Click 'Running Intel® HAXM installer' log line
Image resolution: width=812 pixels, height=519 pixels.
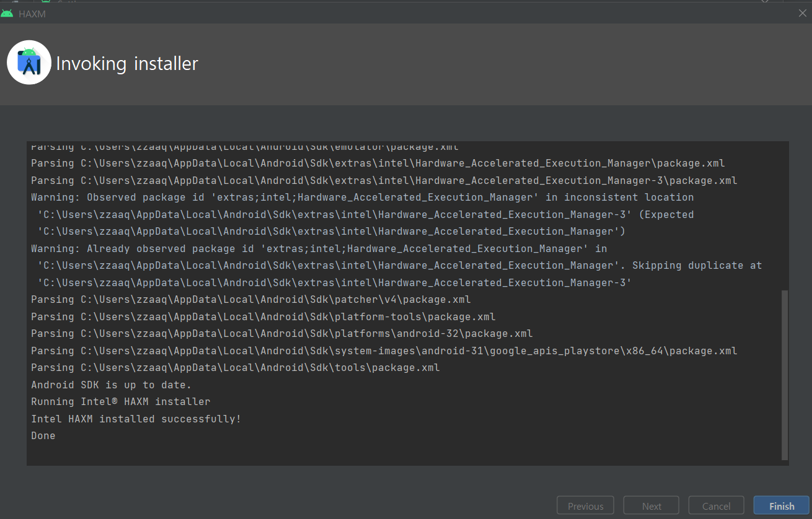tap(121, 402)
